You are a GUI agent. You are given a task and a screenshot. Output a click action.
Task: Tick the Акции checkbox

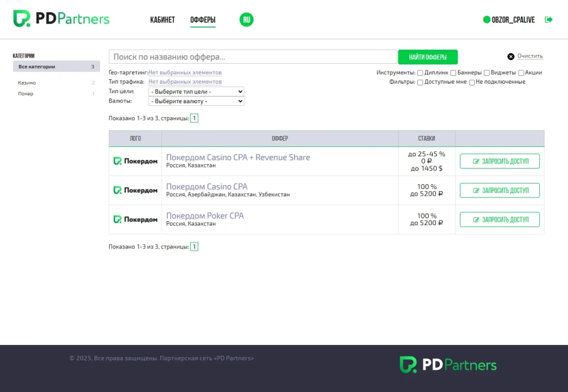tap(521, 73)
